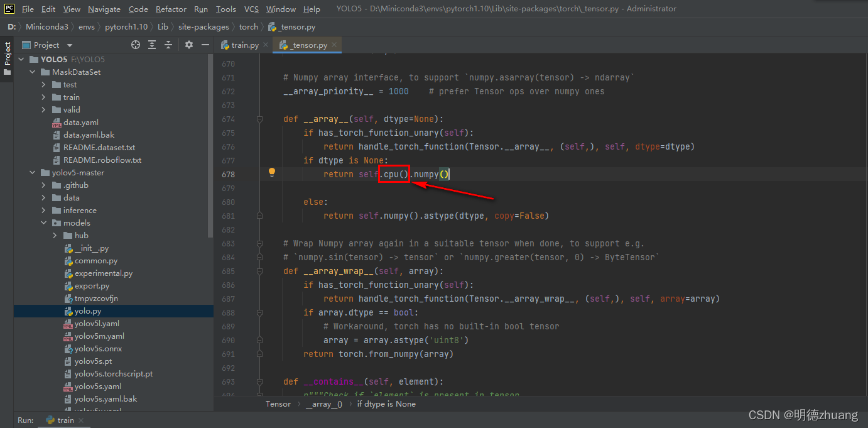Select experimental.py file
The height and width of the screenshot is (428, 868).
pyautogui.click(x=103, y=273)
